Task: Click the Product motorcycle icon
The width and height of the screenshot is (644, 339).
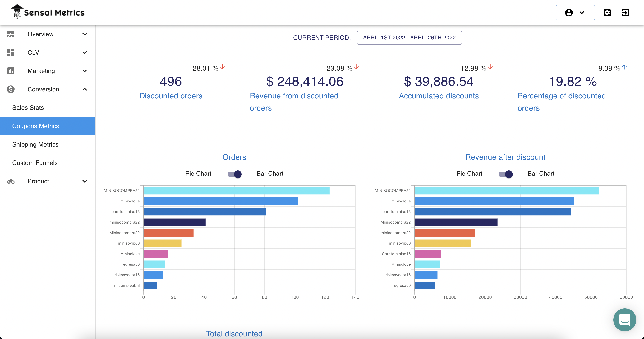Action: 11,181
